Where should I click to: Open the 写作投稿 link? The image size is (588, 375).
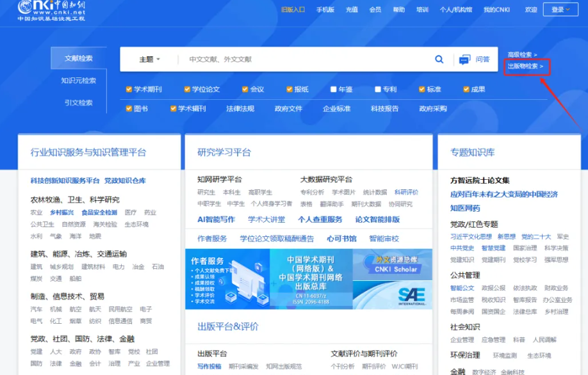point(209,367)
